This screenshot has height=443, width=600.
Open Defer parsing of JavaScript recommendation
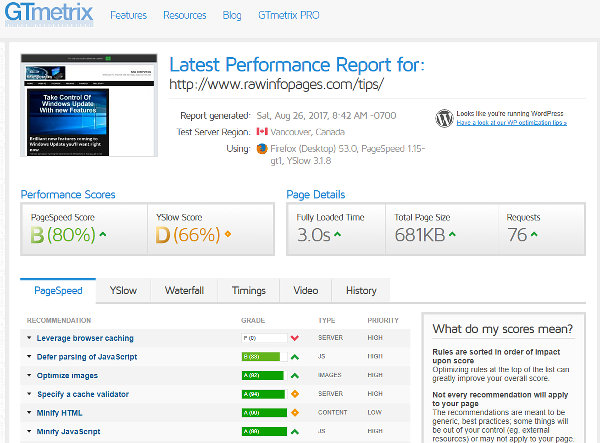[87, 357]
